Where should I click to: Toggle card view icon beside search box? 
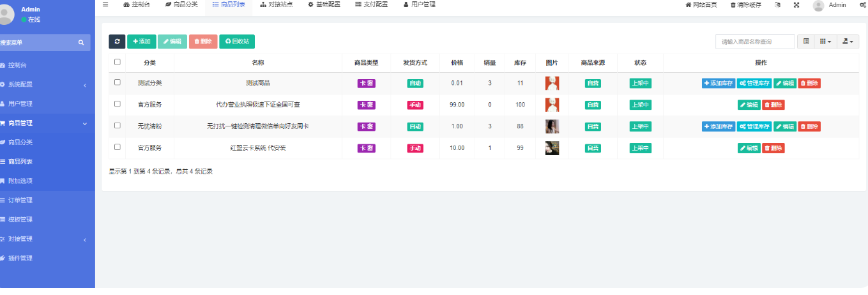806,42
